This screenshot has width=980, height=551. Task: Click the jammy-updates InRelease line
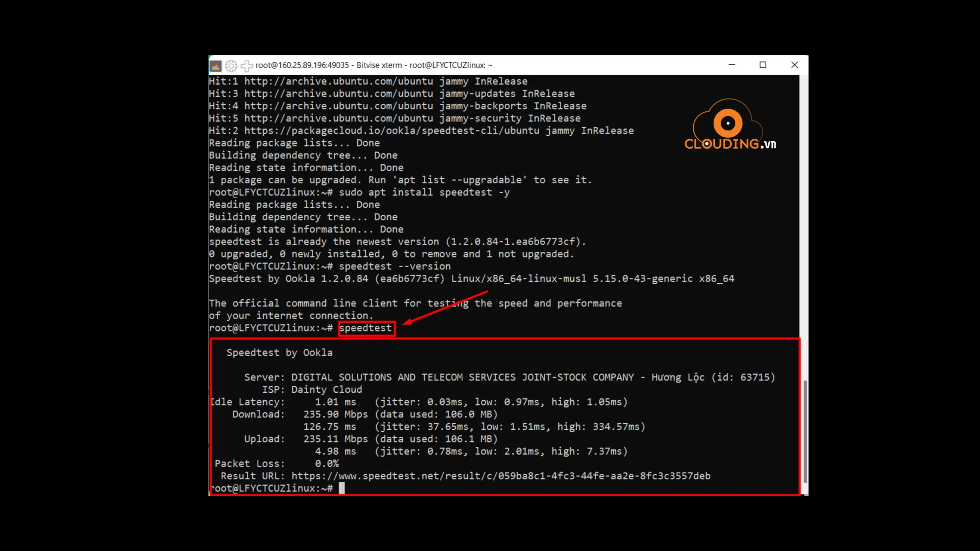point(392,93)
